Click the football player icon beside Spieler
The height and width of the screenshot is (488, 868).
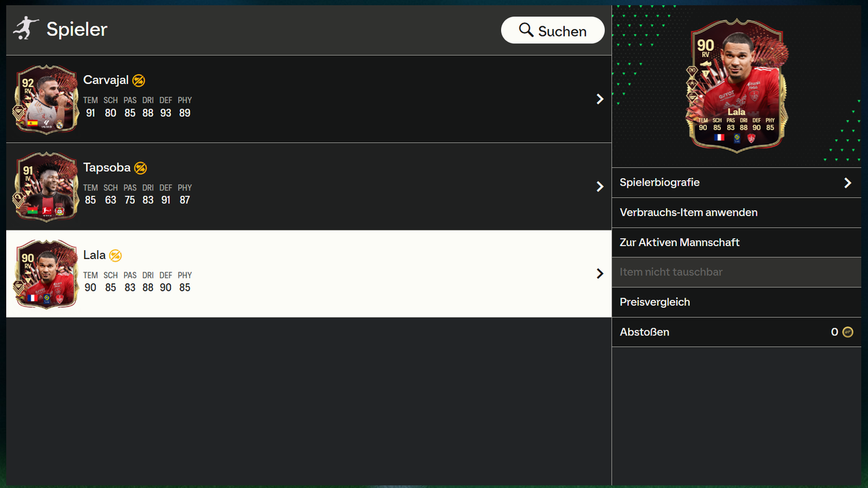(26, 28)
